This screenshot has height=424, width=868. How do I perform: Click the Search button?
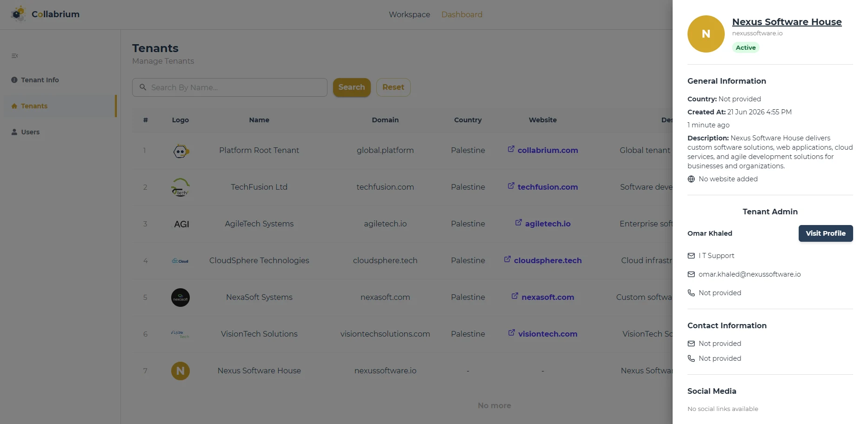352,87
